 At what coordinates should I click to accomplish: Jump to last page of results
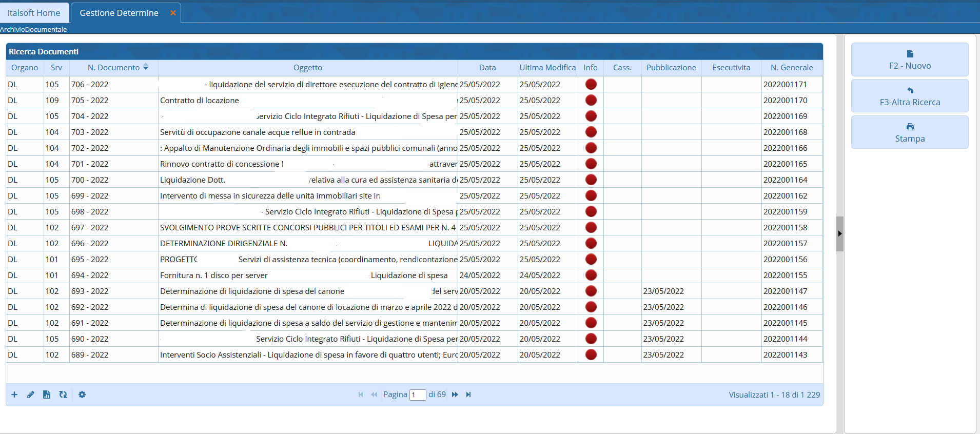pos(468,394)
